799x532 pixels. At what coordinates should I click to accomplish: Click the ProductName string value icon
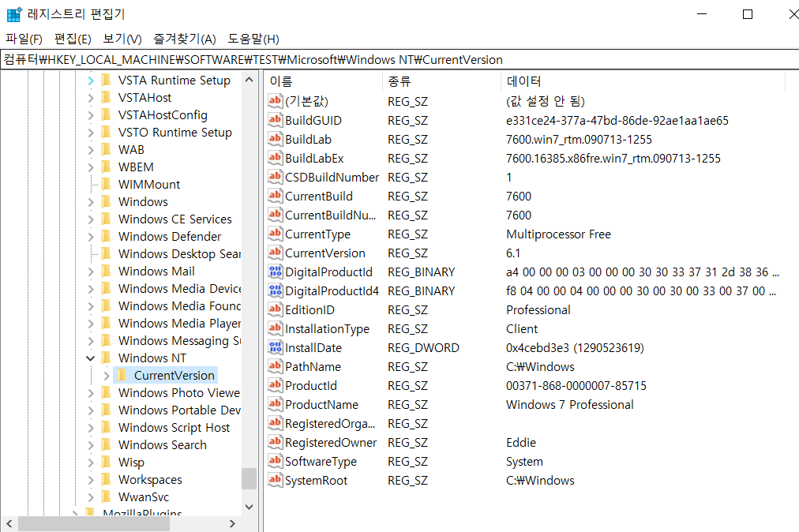click(x=276, y=404)
